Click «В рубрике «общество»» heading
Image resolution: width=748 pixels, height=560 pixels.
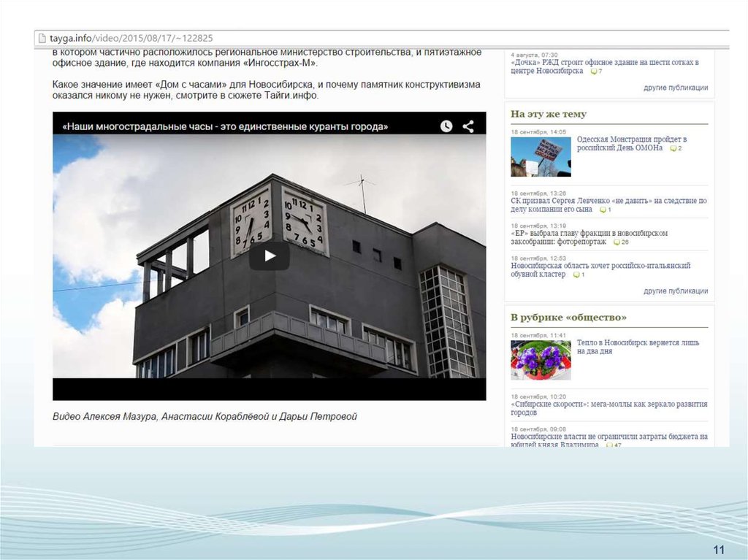click(568, 317)
